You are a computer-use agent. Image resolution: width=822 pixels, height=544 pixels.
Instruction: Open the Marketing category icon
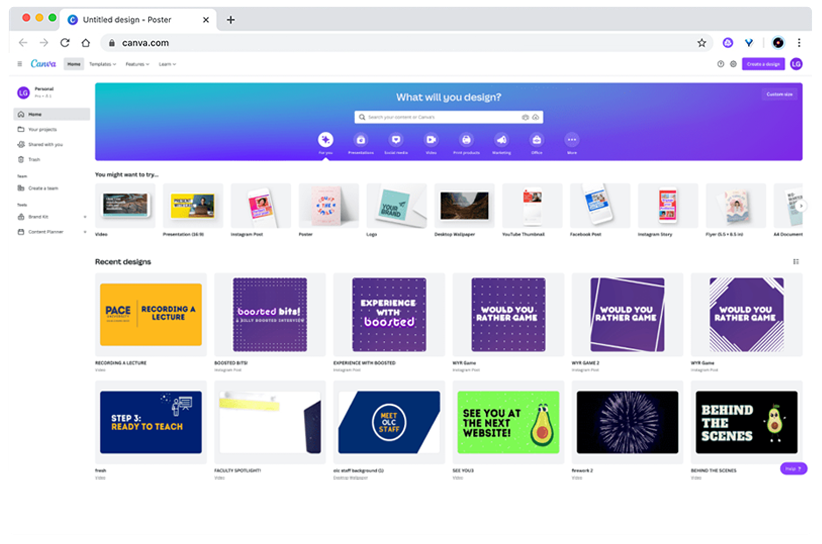(501, 139)
